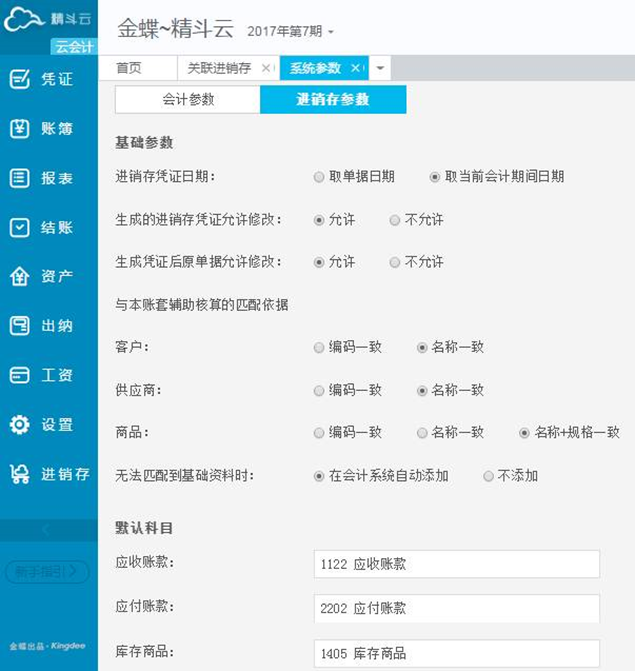Open the 结账 closing module icon
This screenshot has height=671, width=635.
point(20,228)
